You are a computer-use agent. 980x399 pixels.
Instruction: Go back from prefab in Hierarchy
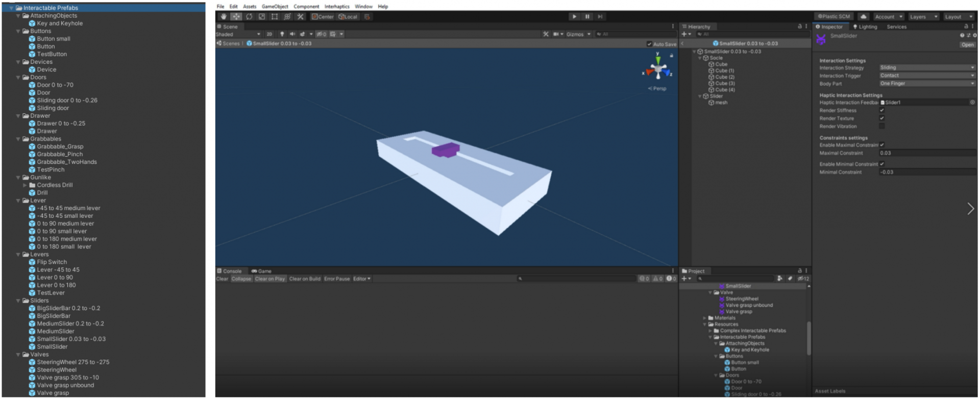pos(682,44)
